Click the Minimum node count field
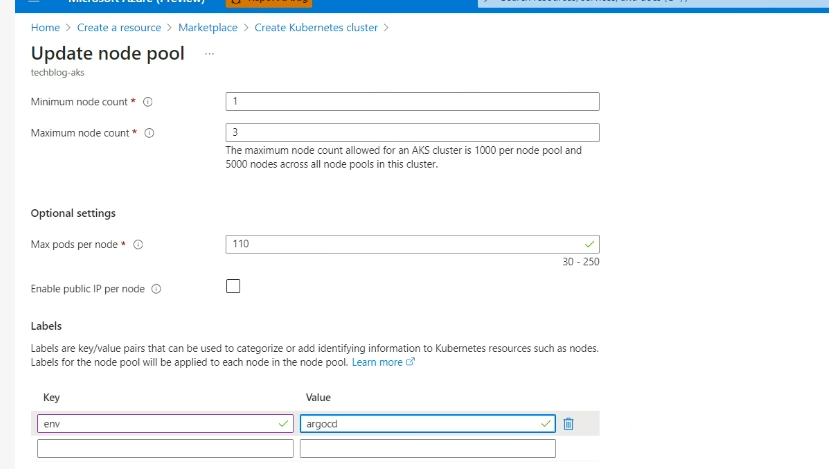 (413, 101)
